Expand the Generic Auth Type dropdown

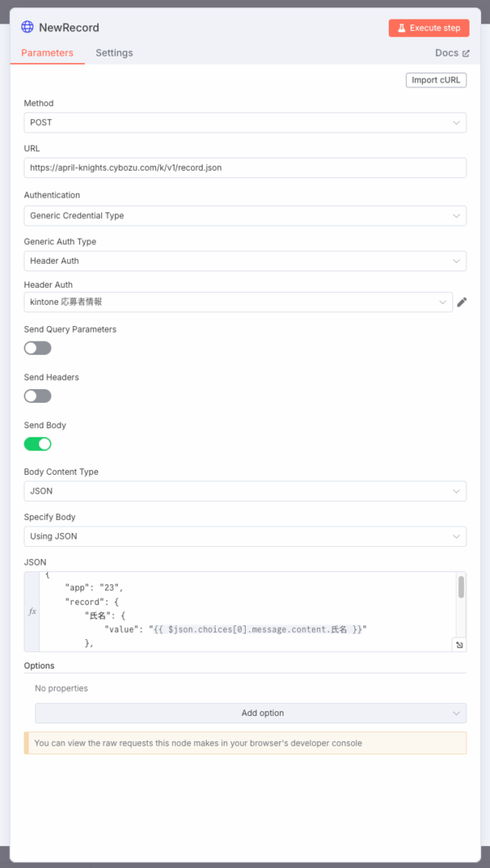(x=245, y=261)
